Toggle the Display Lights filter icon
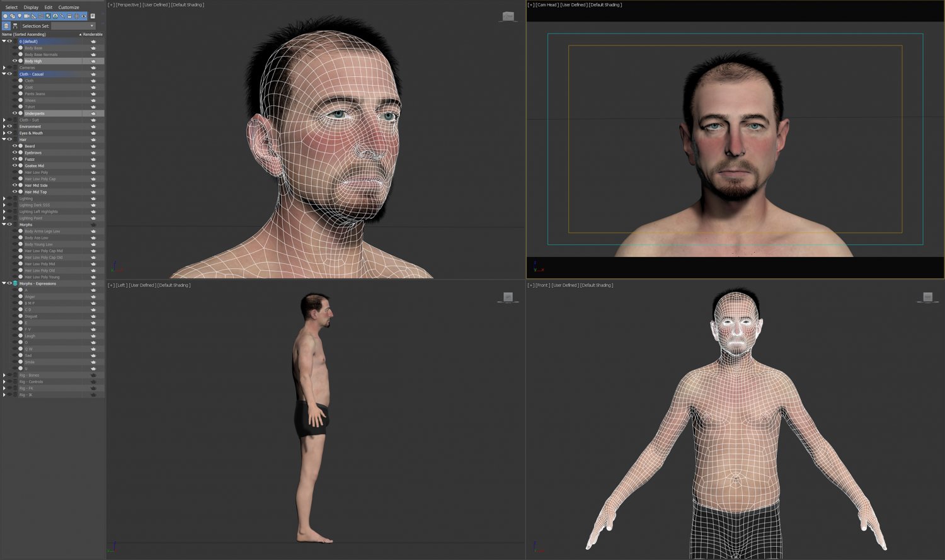Screen dimensions: 945x560 [20, 16]
